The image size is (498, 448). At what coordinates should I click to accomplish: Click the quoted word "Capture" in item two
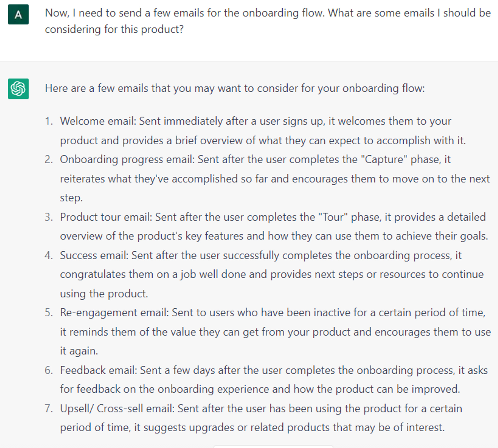click(x=384, y=160)
